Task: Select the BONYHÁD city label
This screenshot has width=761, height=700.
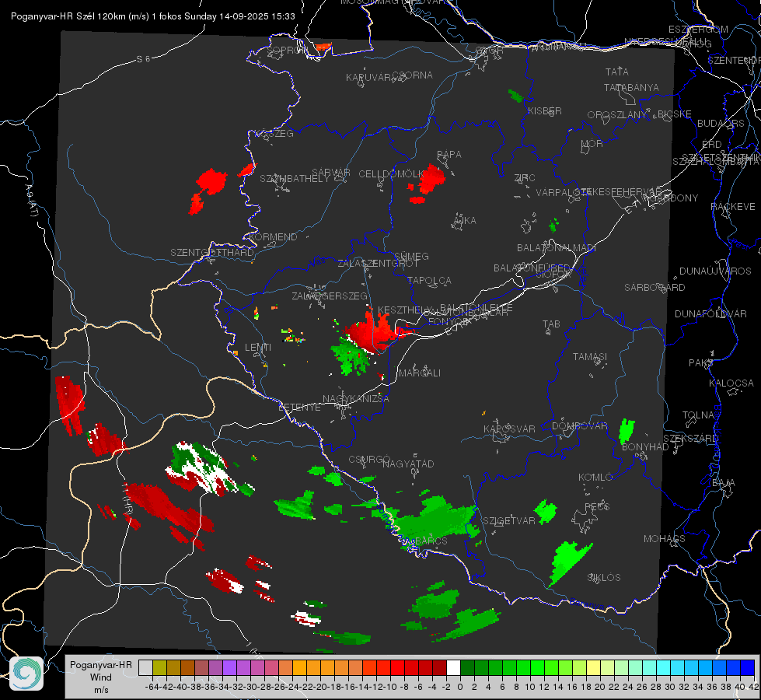Action: (645, 447)
